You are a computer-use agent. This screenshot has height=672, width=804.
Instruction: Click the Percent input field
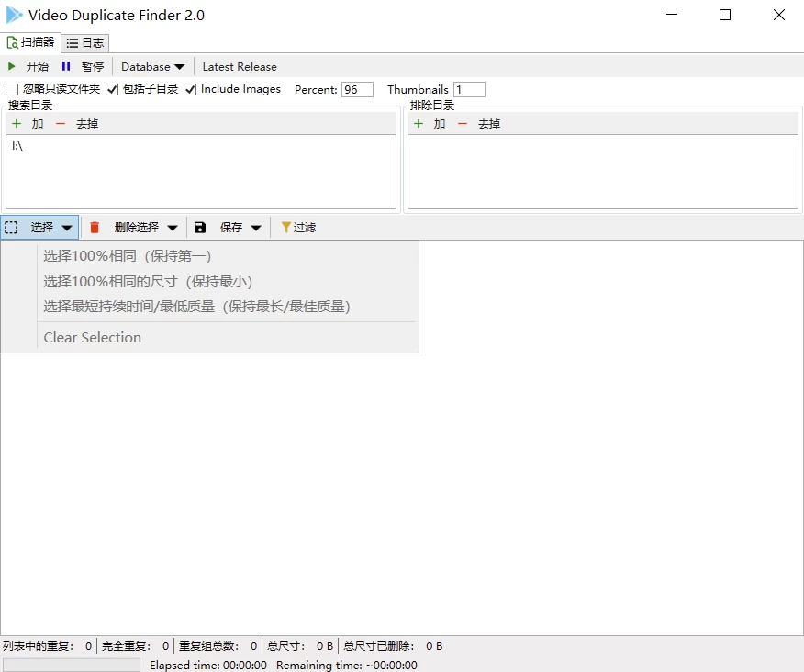(x=357, y=90)
